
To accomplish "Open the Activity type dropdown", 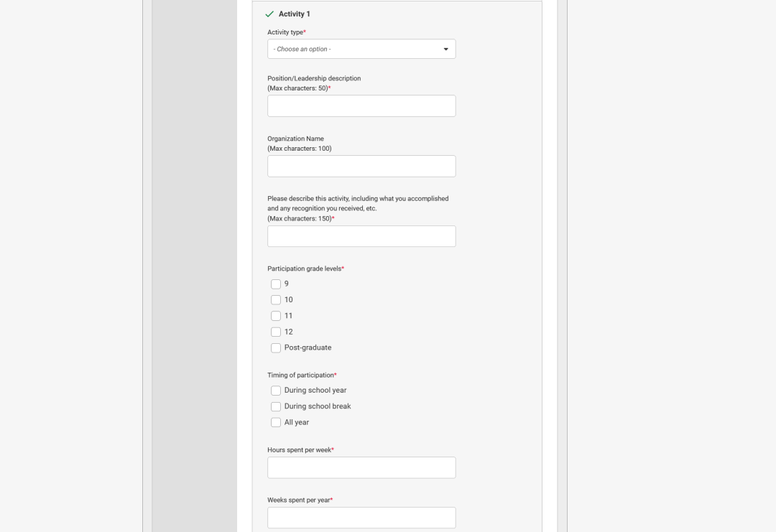I will [x=361, y=49].
